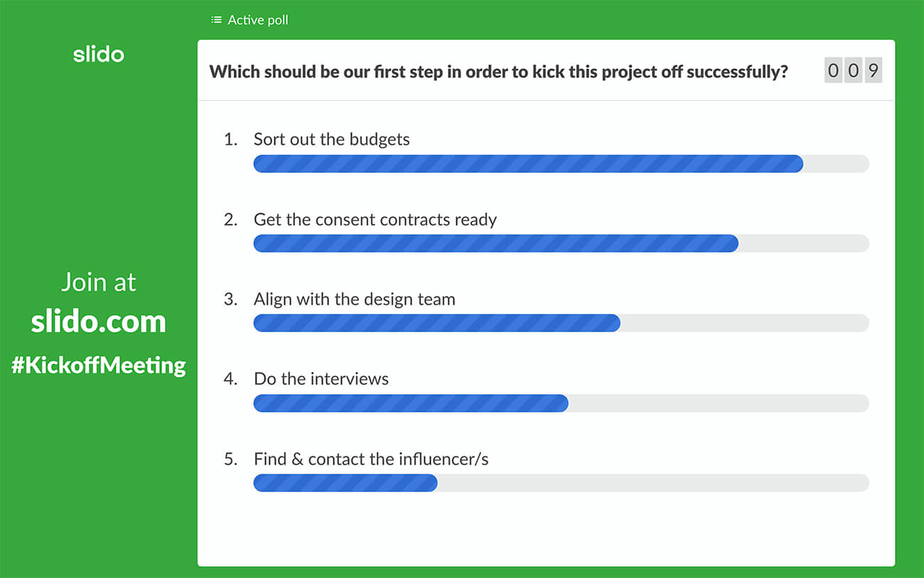The width and height of the screenshot is (924, 578).
Task: Open the slido.com join link
Action: click(99, 322)
